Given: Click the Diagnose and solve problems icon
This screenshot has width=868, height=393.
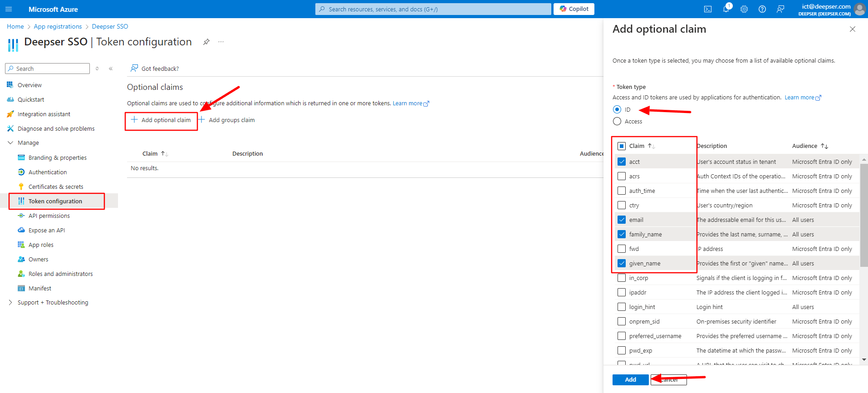Looking at the screenshot, I should click(x=10, y=128).
